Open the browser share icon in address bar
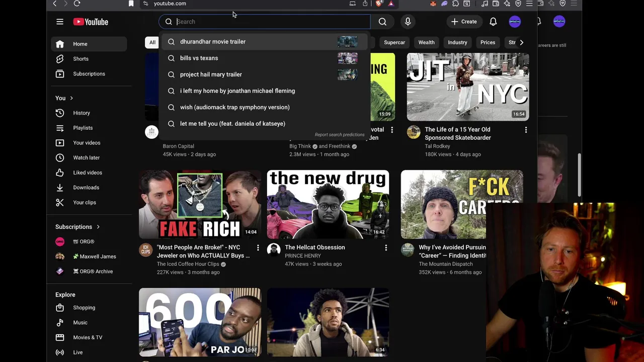The width and height of the screenshot is (644, 362). click(365, 4)
